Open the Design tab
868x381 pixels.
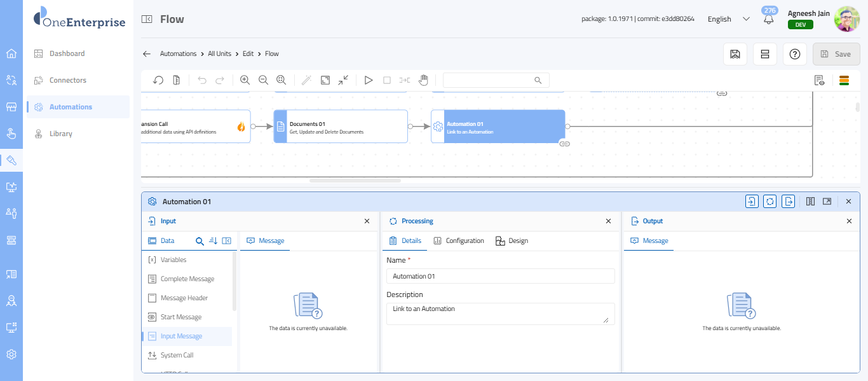tap(512, 241)
